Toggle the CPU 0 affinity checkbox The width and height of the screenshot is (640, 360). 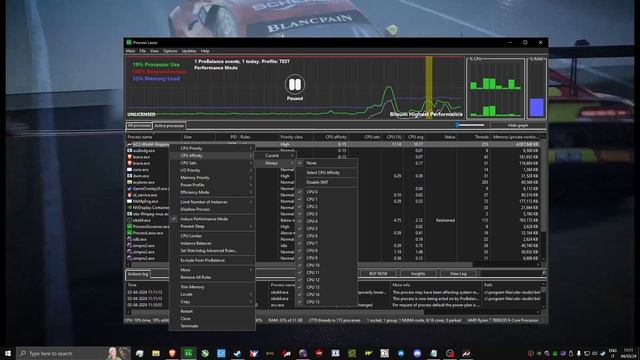[300, 192]
